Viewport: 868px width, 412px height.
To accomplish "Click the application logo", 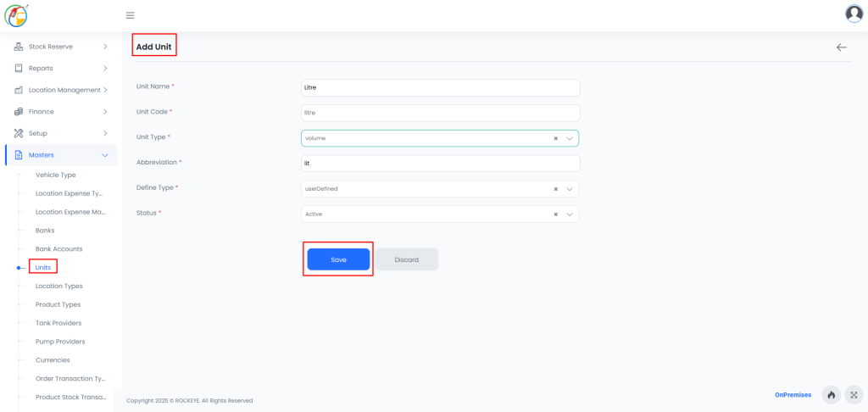I will click(16, 14).
